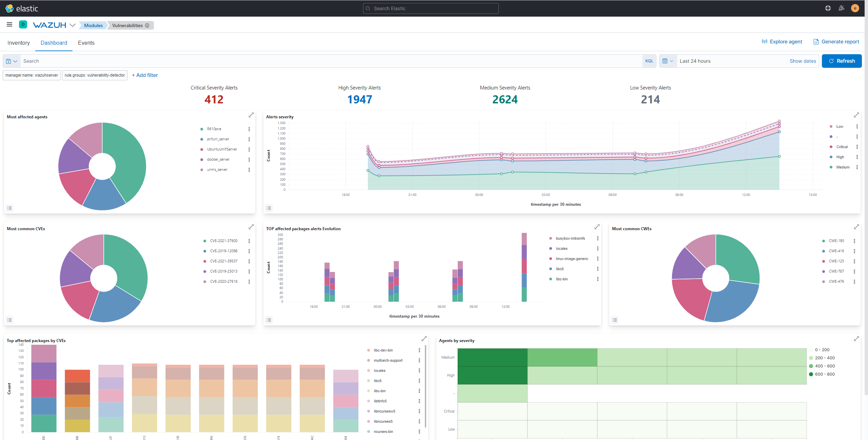The height and width of the screenshot is (440, 868).
Task: Open the date quick-select calendar dropdown
Action: click(x=668, y=61)
